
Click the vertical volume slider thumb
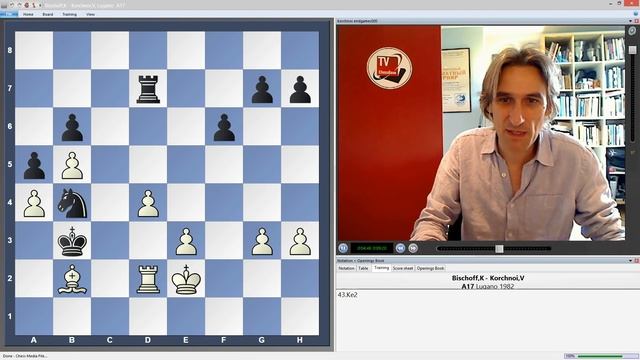[632, 50]
